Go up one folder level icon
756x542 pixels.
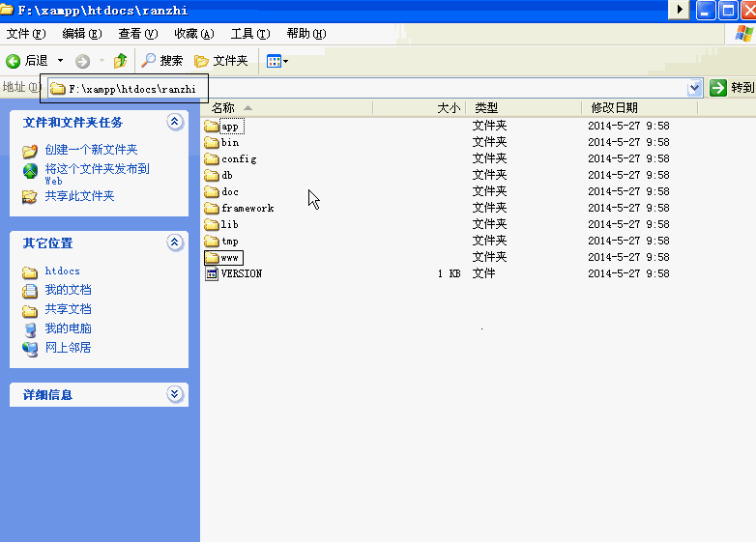[x=120, y=61]
